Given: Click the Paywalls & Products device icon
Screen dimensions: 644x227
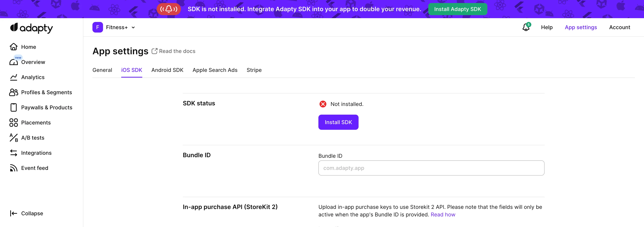Looking at the screenshot, I should [x=13, y=107].
